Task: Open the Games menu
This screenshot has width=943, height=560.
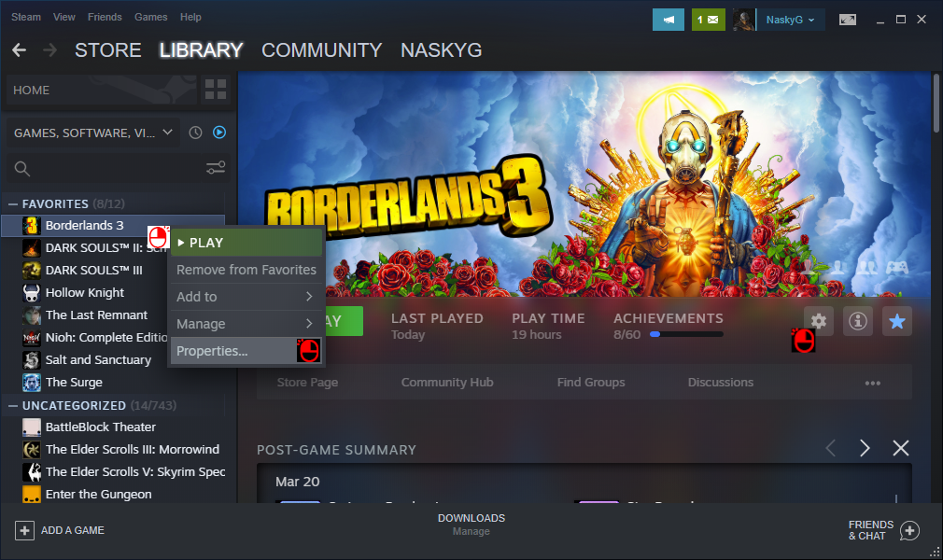Action: (151, 17)
